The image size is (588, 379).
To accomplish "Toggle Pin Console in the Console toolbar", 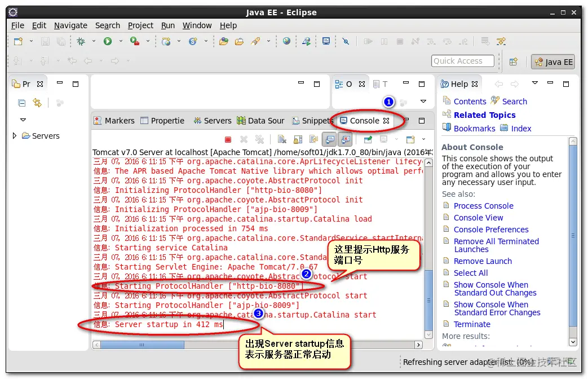I will coord(368,140).
